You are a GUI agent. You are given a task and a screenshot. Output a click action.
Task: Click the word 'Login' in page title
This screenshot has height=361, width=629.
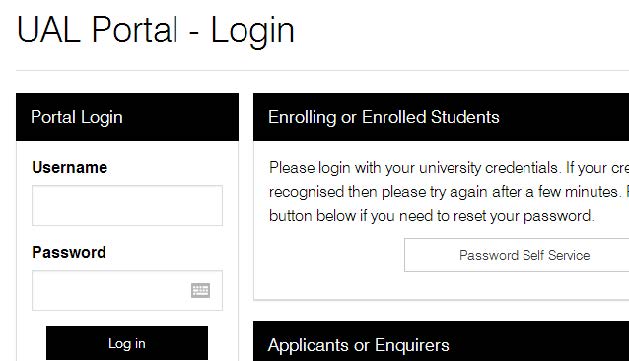click(253, 31)
